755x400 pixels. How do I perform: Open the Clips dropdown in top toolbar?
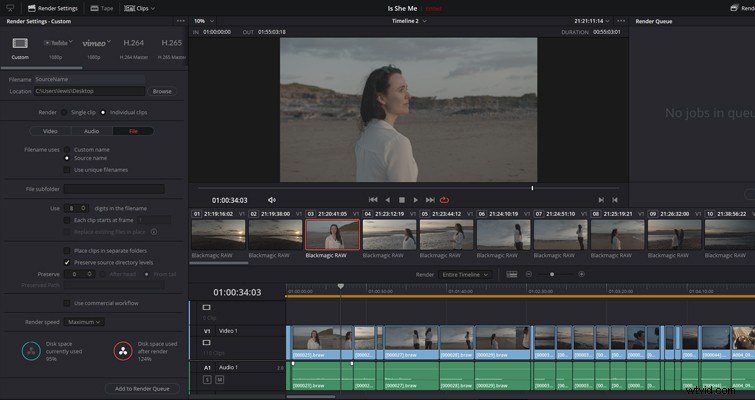click(x=140, y=8)
